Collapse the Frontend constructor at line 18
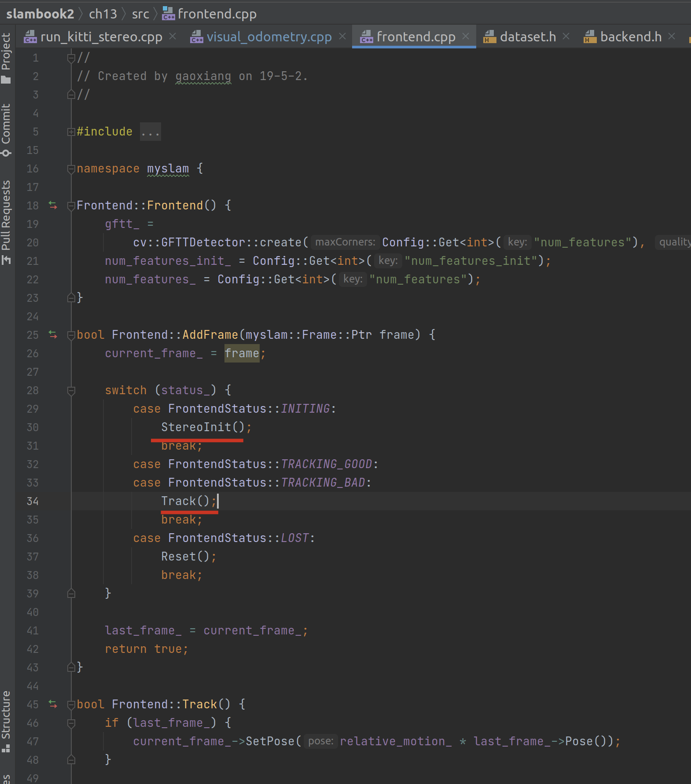Viewport: 691px width, 784px height. 71,205
